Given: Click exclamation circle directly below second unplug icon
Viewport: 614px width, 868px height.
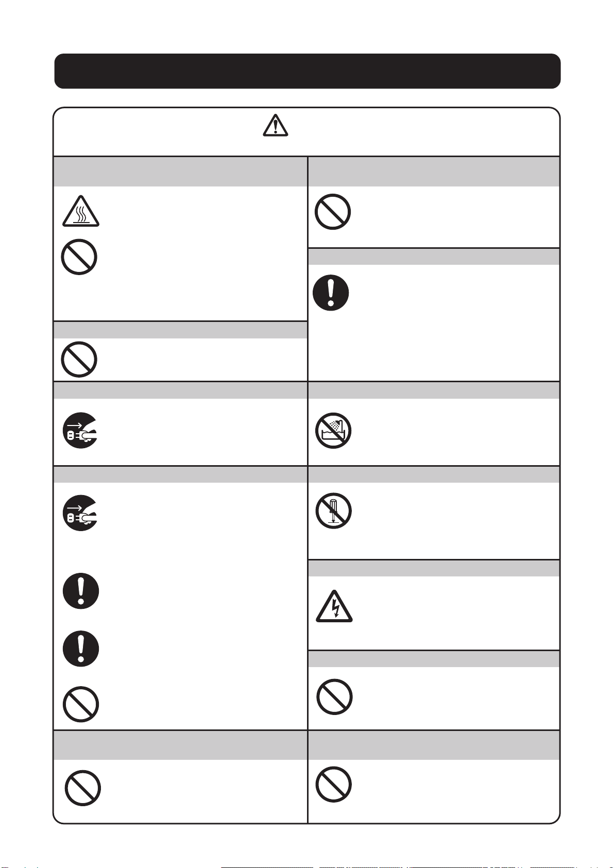Looking at the screenshot, I should pos(81,591).
